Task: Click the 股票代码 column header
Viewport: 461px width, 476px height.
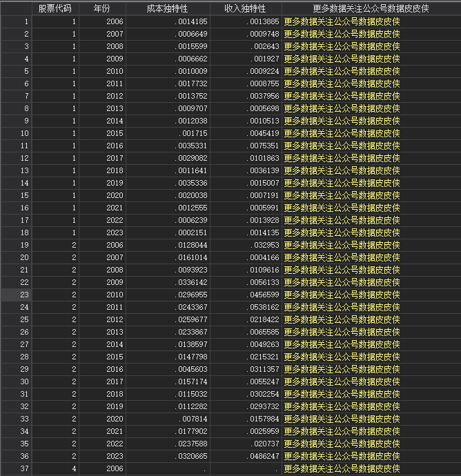Action: (x=54, y=9)
